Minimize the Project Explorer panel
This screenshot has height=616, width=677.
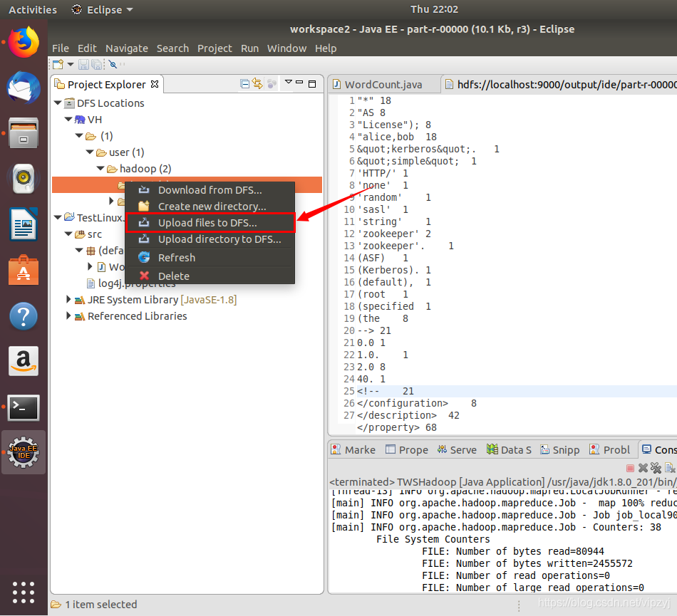tap(299, 82)
